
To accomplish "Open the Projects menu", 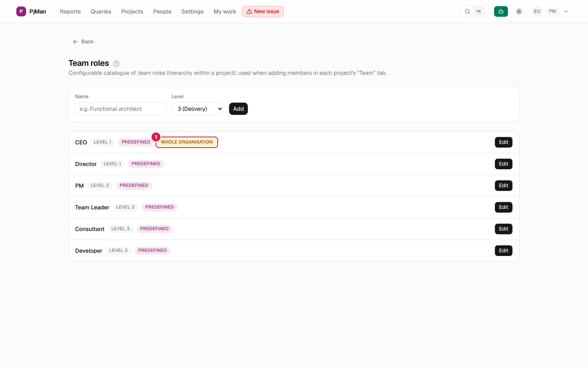I will [x=132, y=11].
